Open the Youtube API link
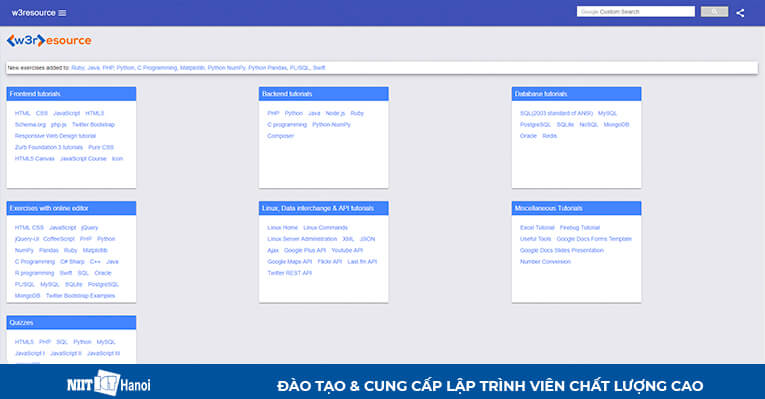The height and width of the screenshot is (399, 765). pyautogui.click(x=347, y=250)
